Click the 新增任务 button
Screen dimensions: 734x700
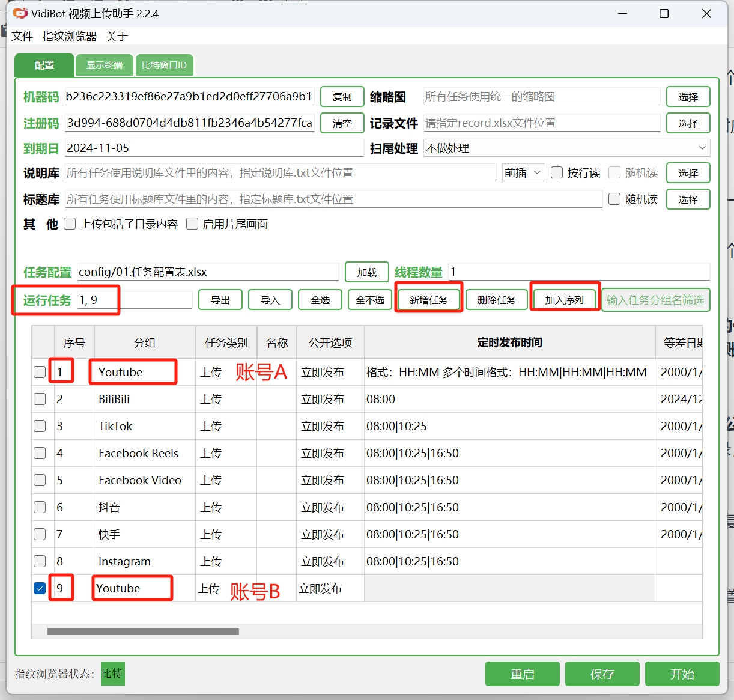coord(428,300)
